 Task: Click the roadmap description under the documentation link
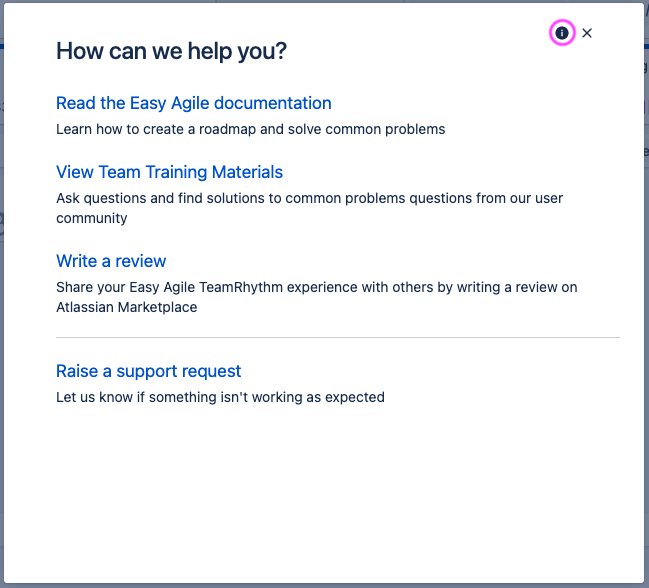click(x=250, y=129)
